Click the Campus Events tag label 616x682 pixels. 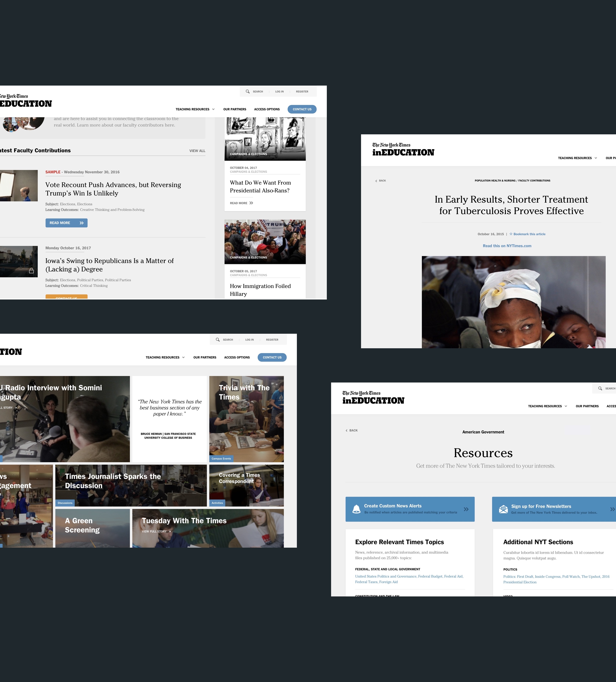221,459
